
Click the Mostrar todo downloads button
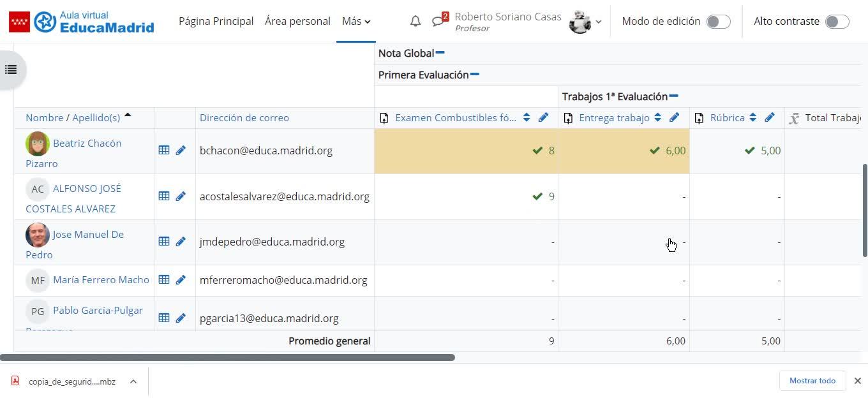point(812,381)
